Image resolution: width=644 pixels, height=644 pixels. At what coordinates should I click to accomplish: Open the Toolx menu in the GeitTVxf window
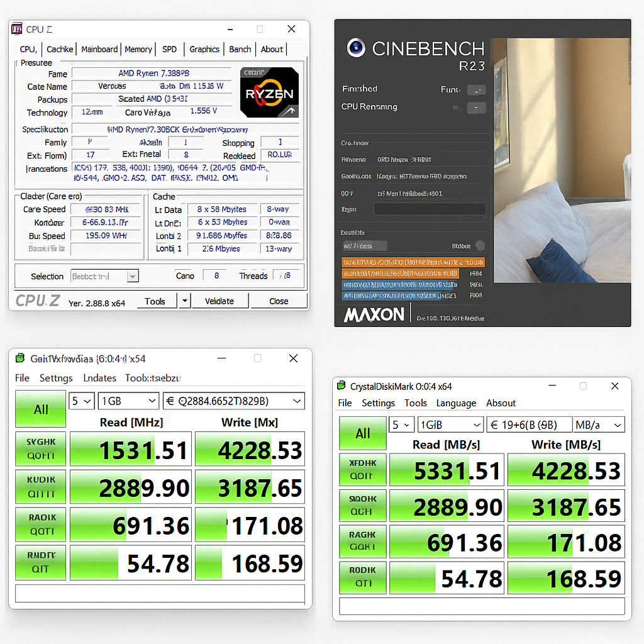tap(153, 378)
